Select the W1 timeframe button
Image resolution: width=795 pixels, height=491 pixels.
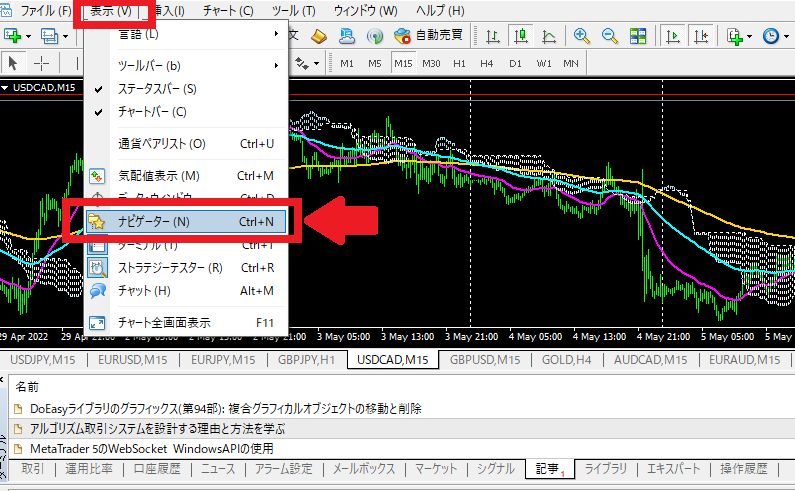[x=544, y=63]
